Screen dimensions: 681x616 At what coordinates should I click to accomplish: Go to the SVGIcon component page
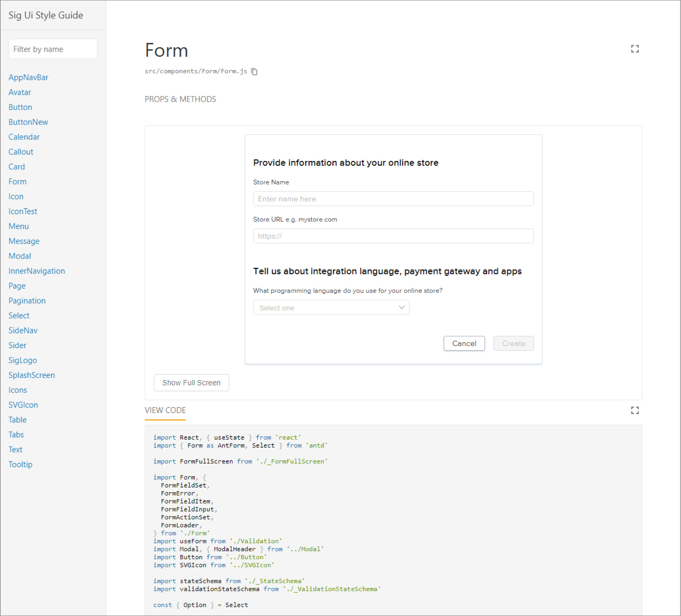pyautogui.click(x=23, y=405)
